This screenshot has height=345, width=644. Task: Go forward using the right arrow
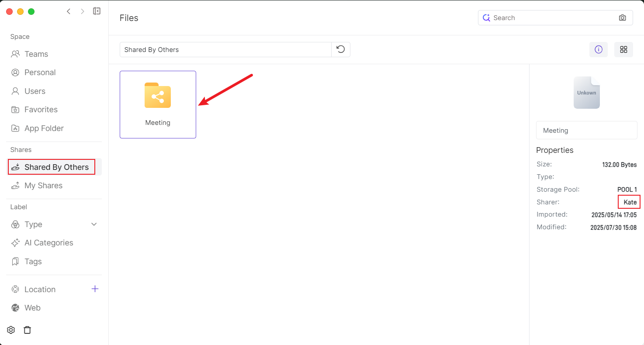(x=82, y=11)
